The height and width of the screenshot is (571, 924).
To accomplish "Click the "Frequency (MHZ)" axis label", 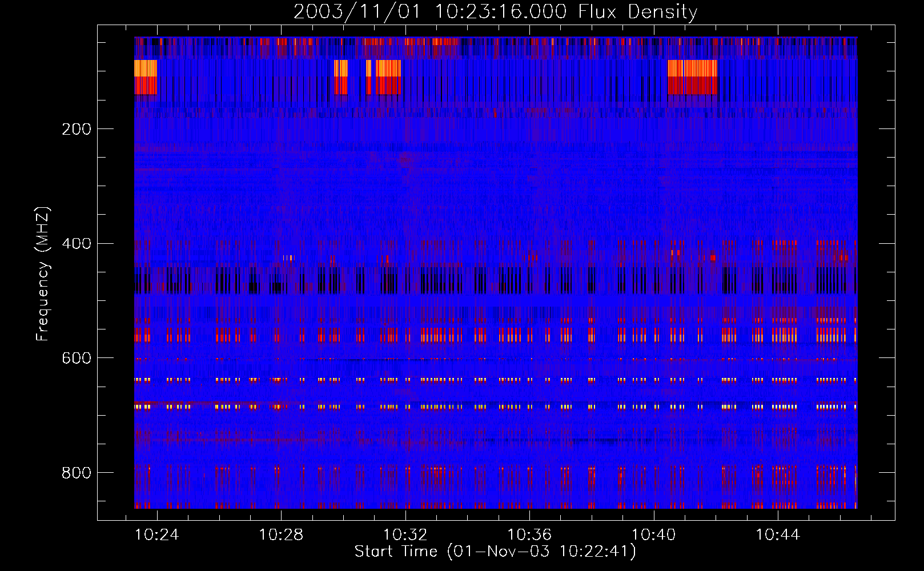I will [x=43, y=274].
